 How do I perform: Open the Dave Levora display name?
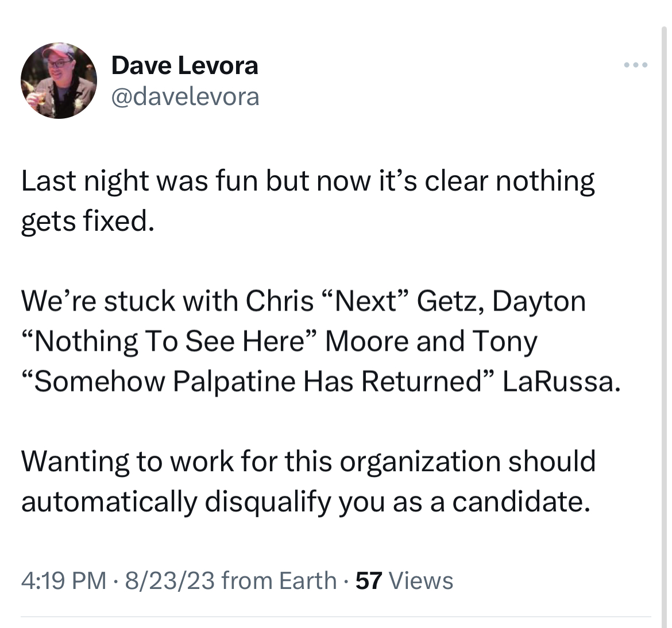coord(185,65)
